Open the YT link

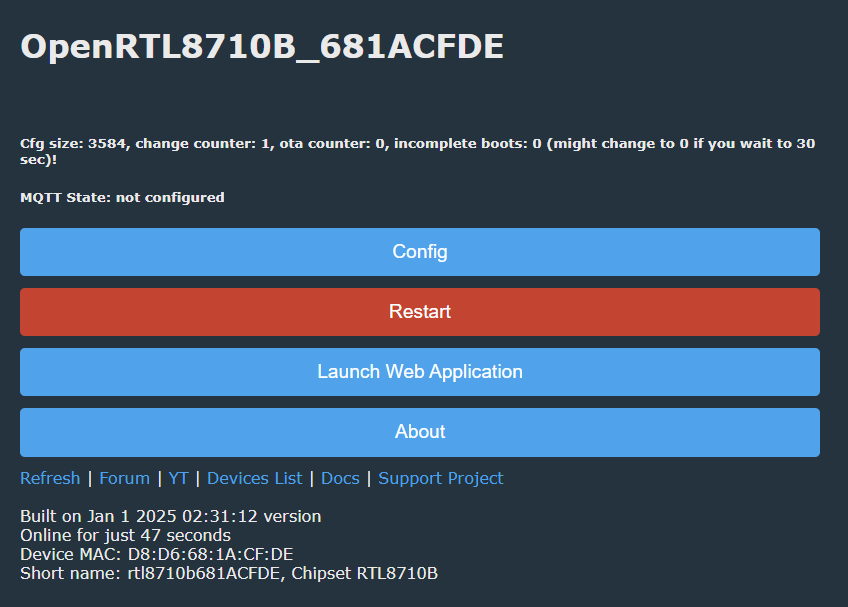pos(178,478)
